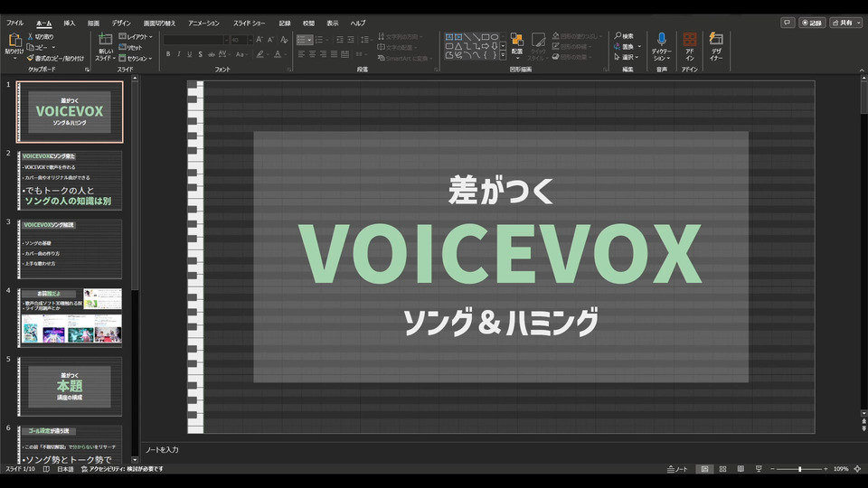Switch to the Design (デザイン) tab
868x488 pixels.
(121, 23)
